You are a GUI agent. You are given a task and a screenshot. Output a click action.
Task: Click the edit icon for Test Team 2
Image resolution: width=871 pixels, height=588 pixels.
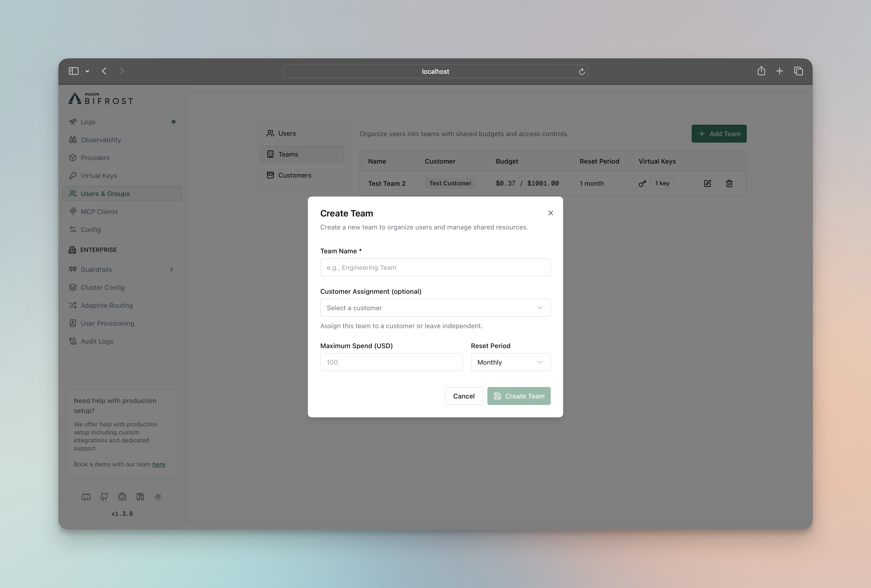point(707,183)
